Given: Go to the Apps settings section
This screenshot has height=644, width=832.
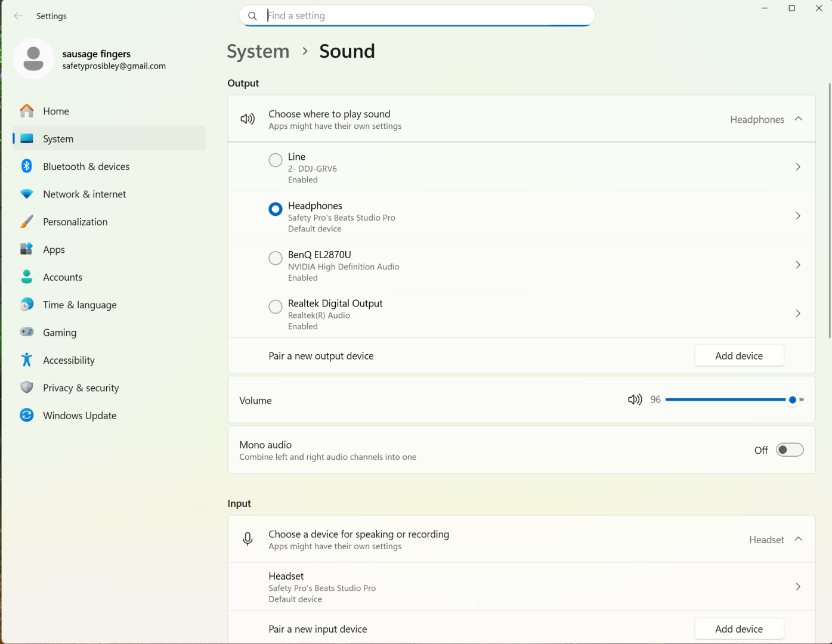Looking at the screenshot, I should pyautogui.click(x=54, y=250).
